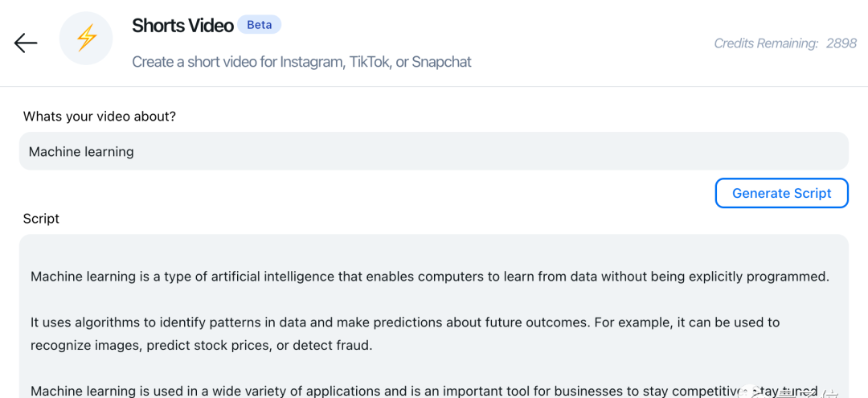
Task: Click the paragraph starting "It uses algorithms"
Action: [405, 334]
